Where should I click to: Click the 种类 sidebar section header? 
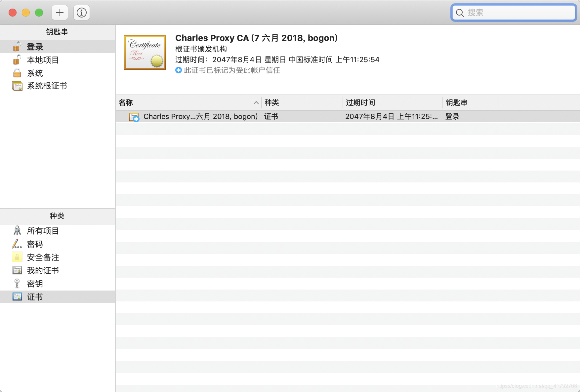(x=58, y=216)
